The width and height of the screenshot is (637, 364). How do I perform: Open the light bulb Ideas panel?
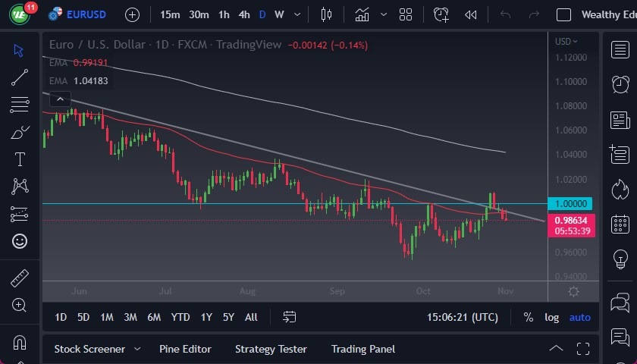tap(620, 259)
